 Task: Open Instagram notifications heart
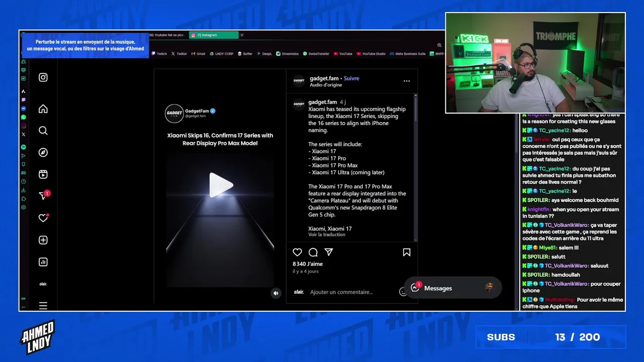[43, 218]
